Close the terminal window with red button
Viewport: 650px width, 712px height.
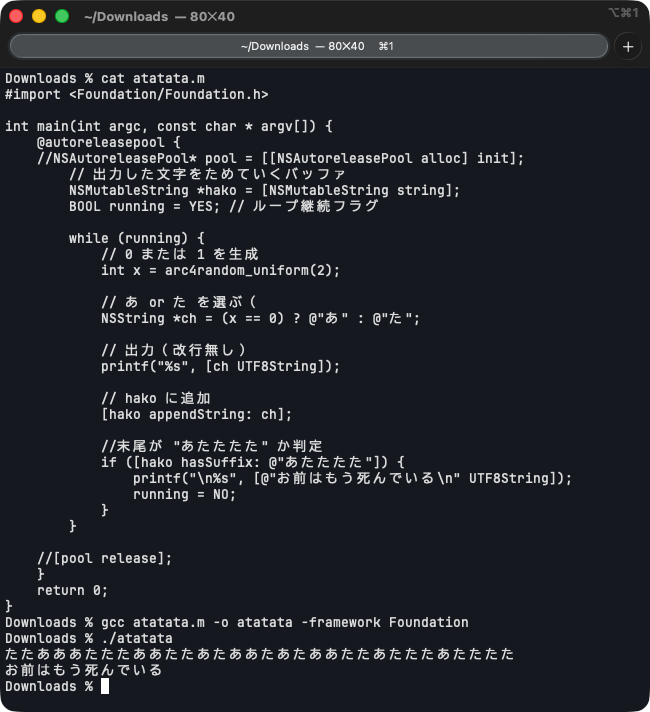(x=16, y=16)
